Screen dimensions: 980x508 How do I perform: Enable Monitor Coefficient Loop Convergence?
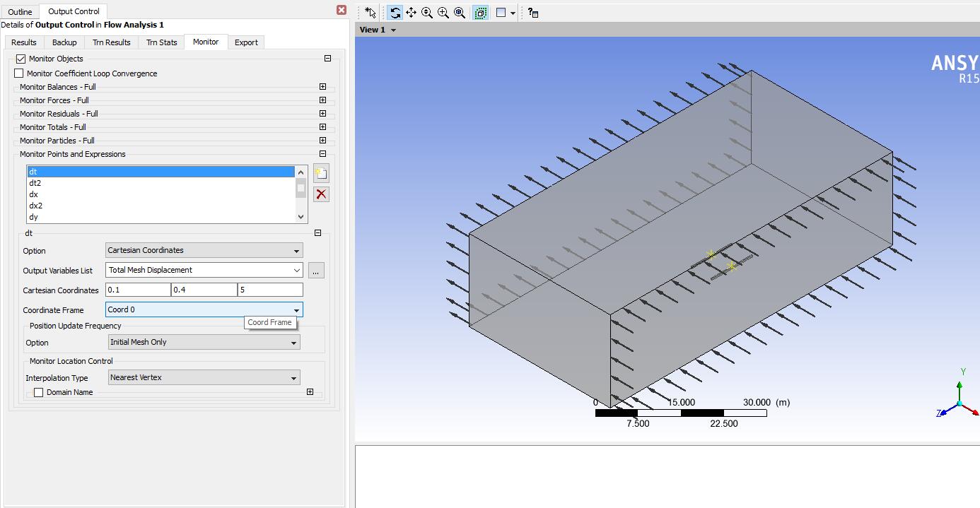click(x=19, y=73)
